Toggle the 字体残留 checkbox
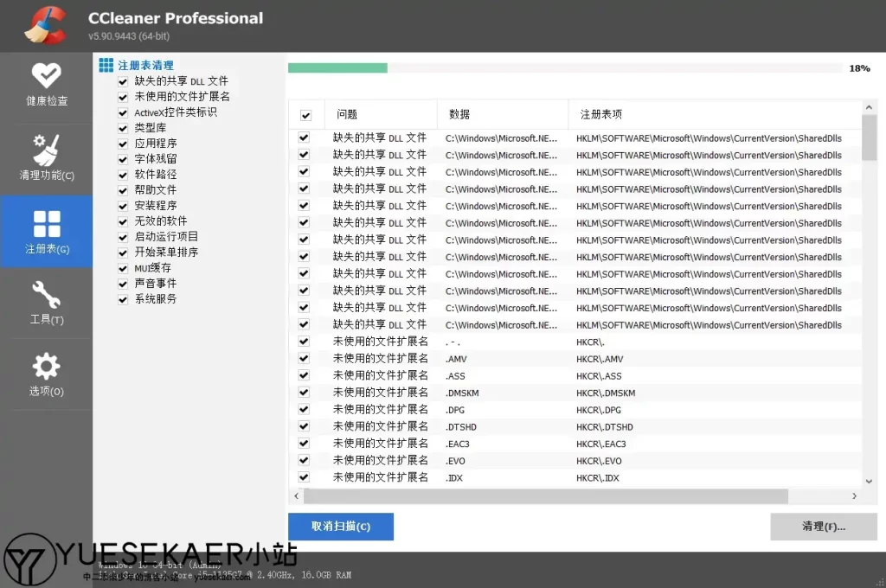Viewport: 886px width, 588px height. [x=123, y=159]
